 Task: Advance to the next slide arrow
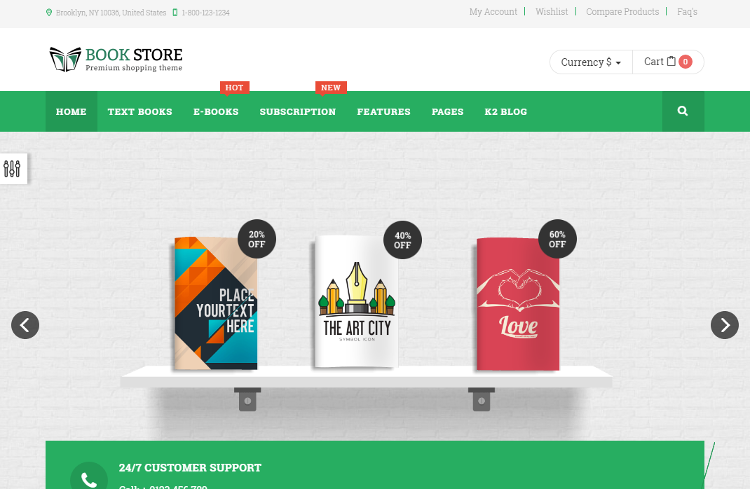click(x=725, y=325)
